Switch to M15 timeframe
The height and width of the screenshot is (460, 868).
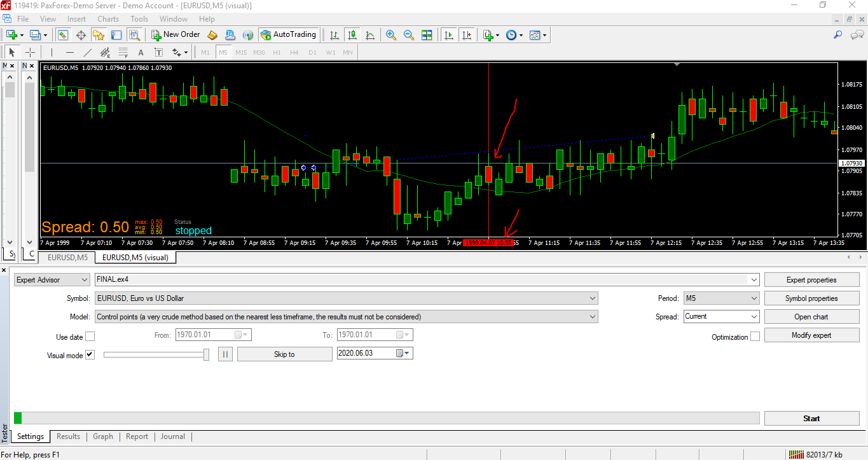point(241,52)
